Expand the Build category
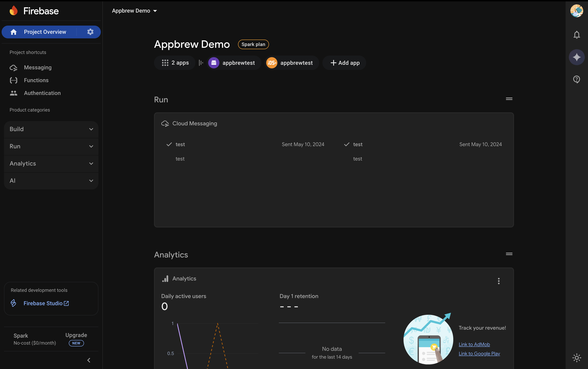 pyautogui.click(x=51, y=129)
